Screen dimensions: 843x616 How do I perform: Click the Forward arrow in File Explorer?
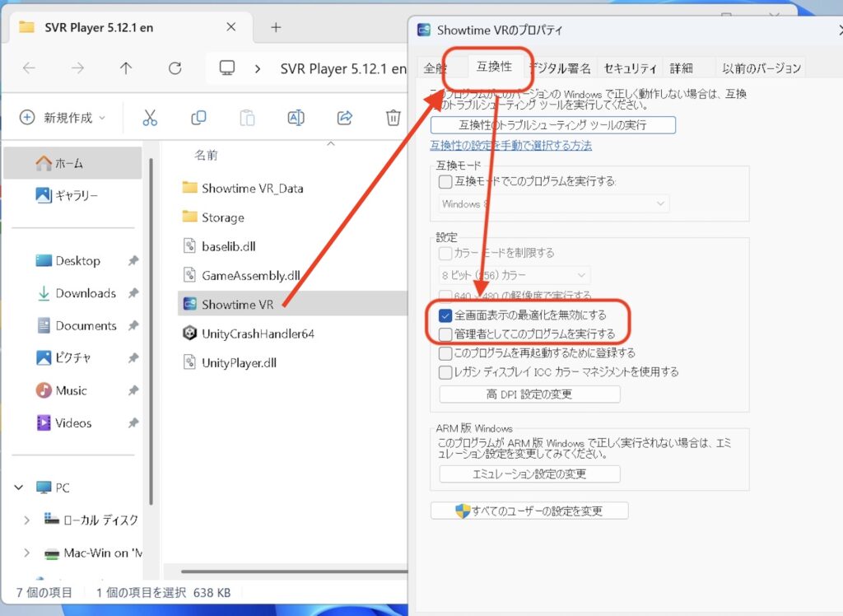(x=77, y=68)
